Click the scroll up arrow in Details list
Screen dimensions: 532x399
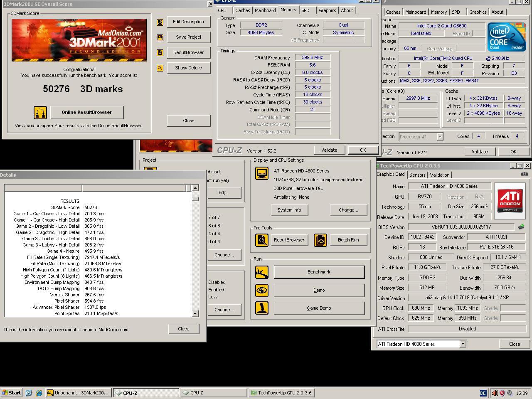[195, 188]
